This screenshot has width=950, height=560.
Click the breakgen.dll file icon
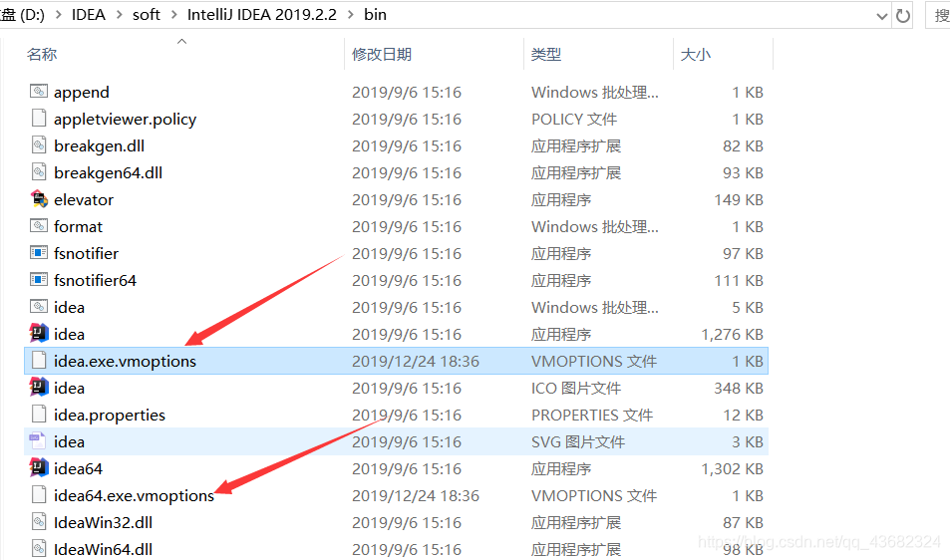click(39, 145)
